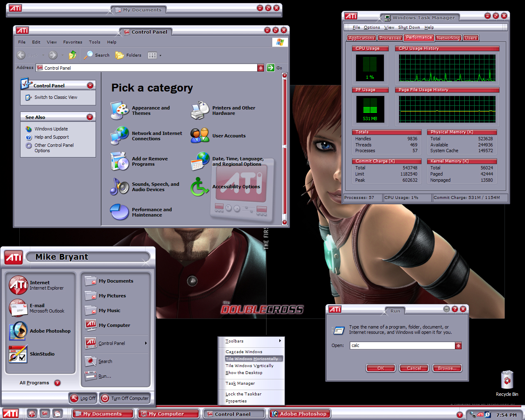Show hidden system tray icons arrow
This screenshot has height=420, width=525.
pos(460,415)
